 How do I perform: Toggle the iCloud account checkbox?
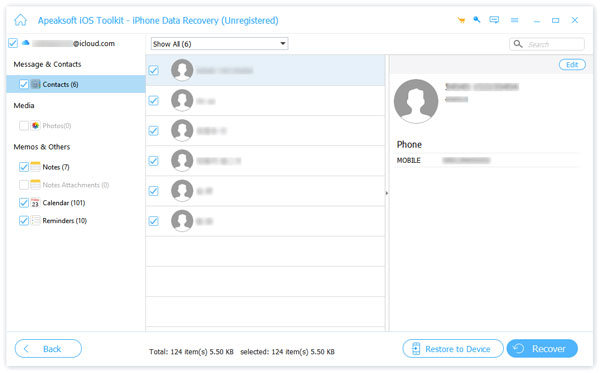[x=13, y=43]
